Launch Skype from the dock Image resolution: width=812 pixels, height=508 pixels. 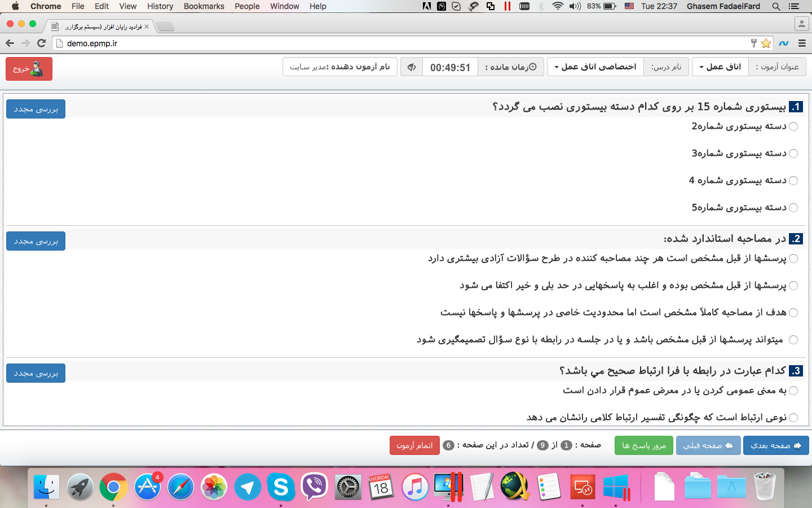[281, 487]
